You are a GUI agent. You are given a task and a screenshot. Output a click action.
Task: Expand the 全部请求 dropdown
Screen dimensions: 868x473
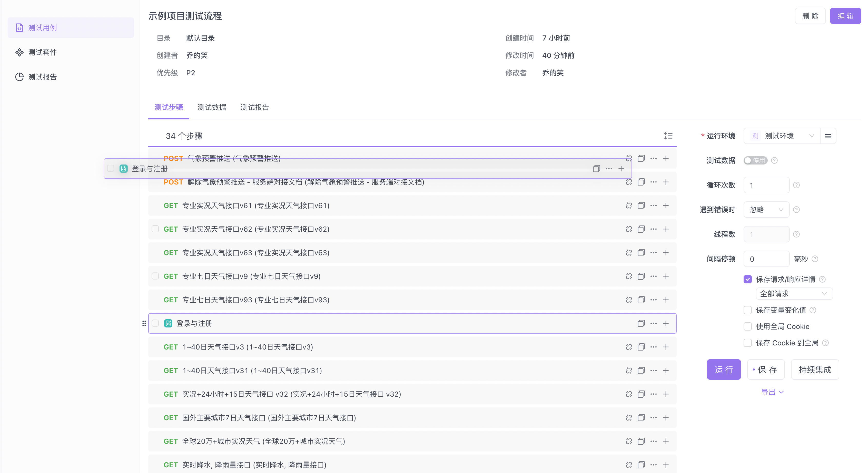(x=794, y=294)
